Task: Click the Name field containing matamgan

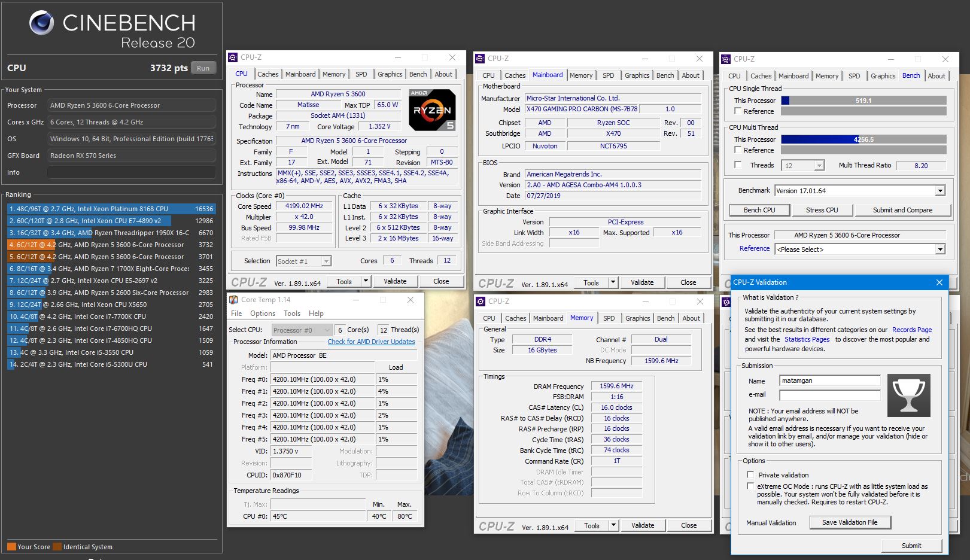Action: 830,381
